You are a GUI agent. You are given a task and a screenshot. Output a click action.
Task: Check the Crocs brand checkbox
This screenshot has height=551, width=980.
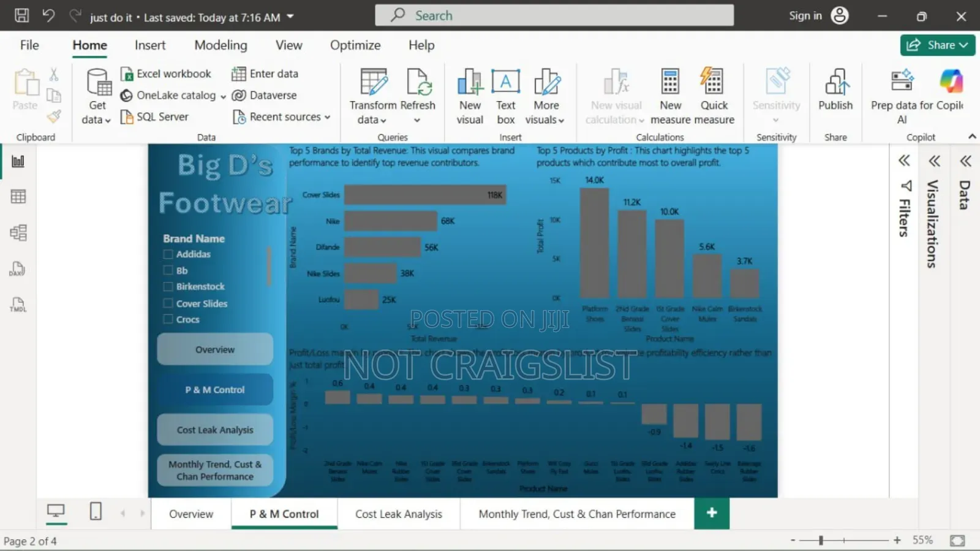[168, 319]
